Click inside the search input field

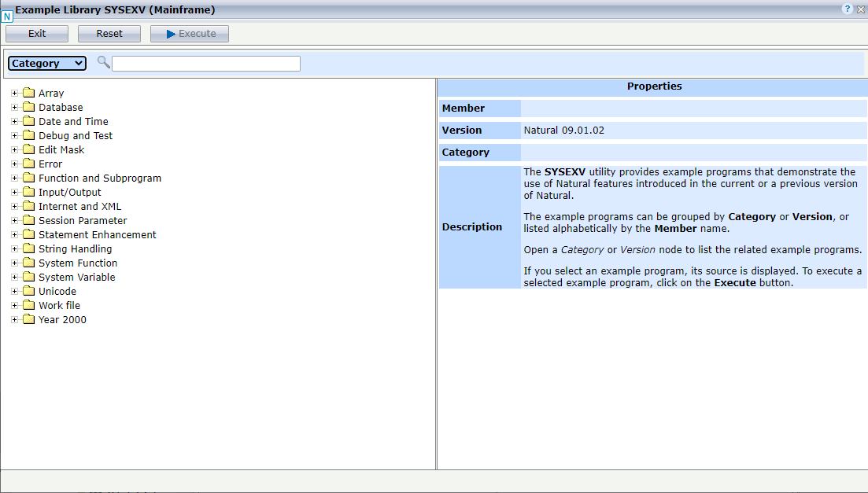(205, 63)
